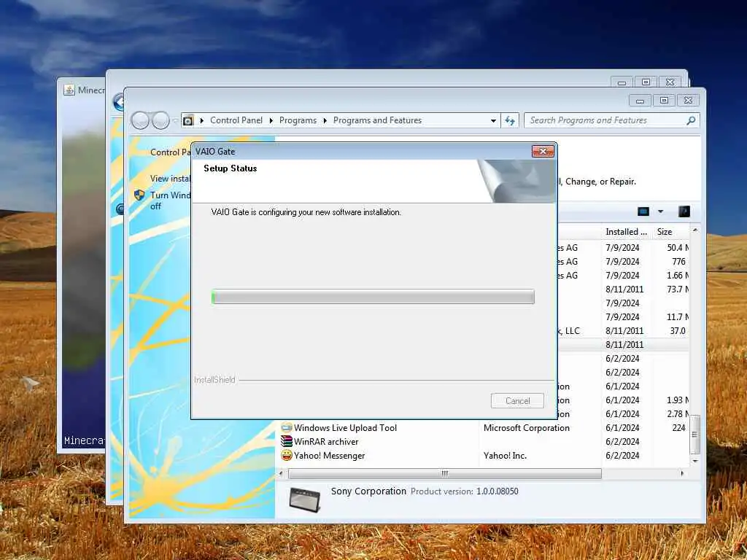Open the Control Panel Home link
This screenshot has width=747, height=560.
tap(170, 152)
